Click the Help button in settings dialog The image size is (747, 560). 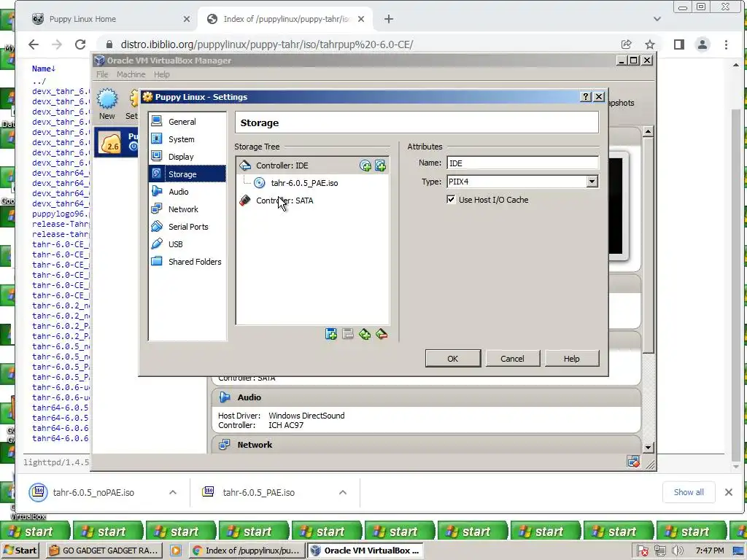(x=572, y=359)
